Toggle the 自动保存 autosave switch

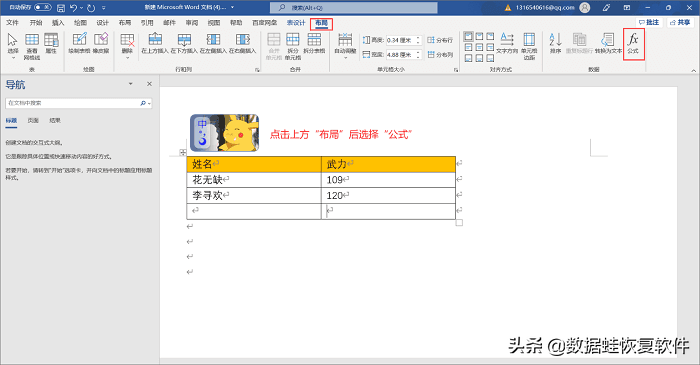(42, 7)
